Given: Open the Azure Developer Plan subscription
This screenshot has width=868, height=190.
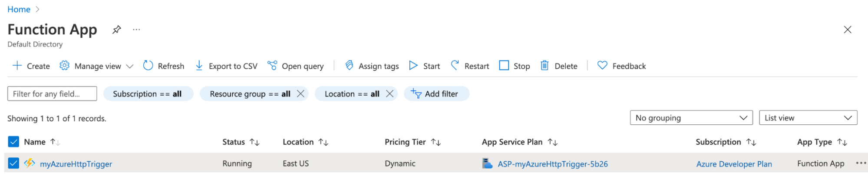Looking at the screenshot, I should point(734,164).
